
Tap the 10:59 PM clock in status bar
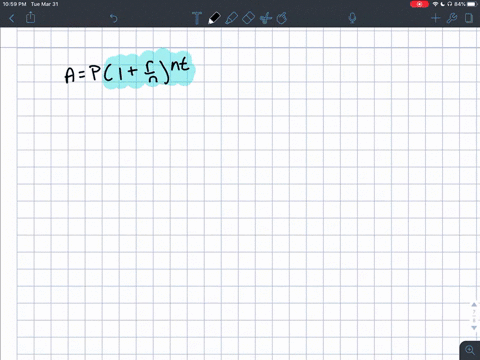pyautogui.click(x=14, y=4)
